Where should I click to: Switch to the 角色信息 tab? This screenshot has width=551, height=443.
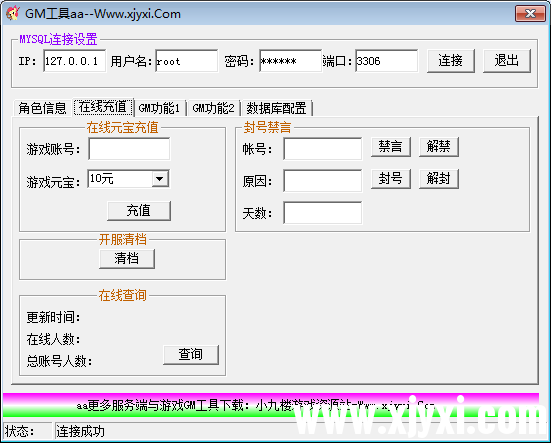(x=42, y=108)
